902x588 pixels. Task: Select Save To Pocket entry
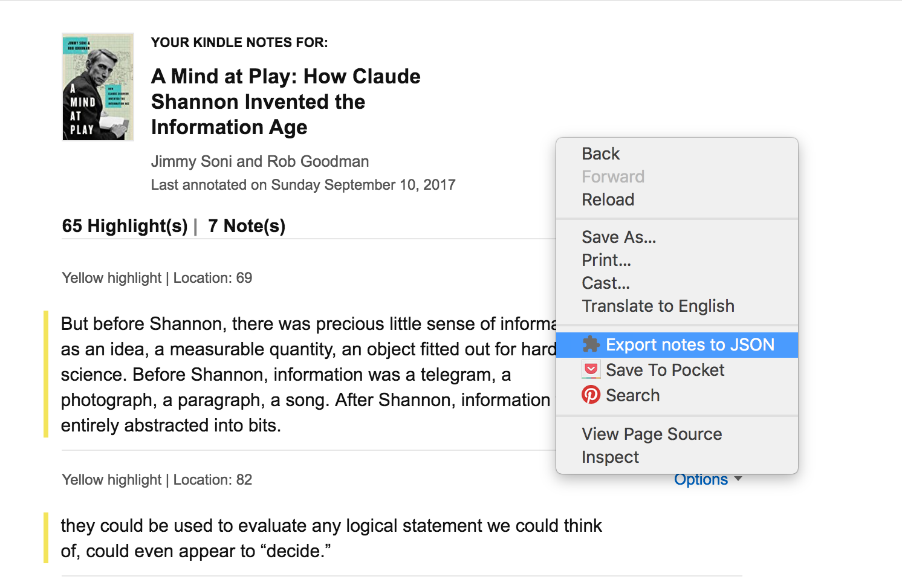click(664, 370)
